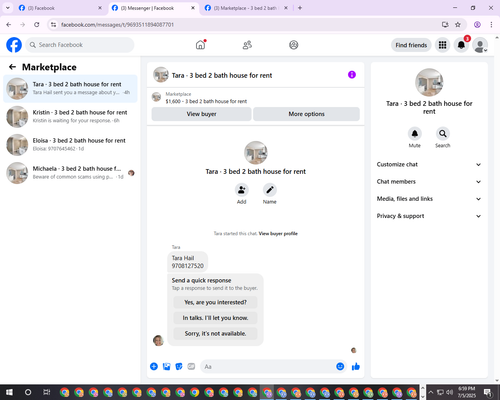Open more actions plus icon

pos(154,367)
